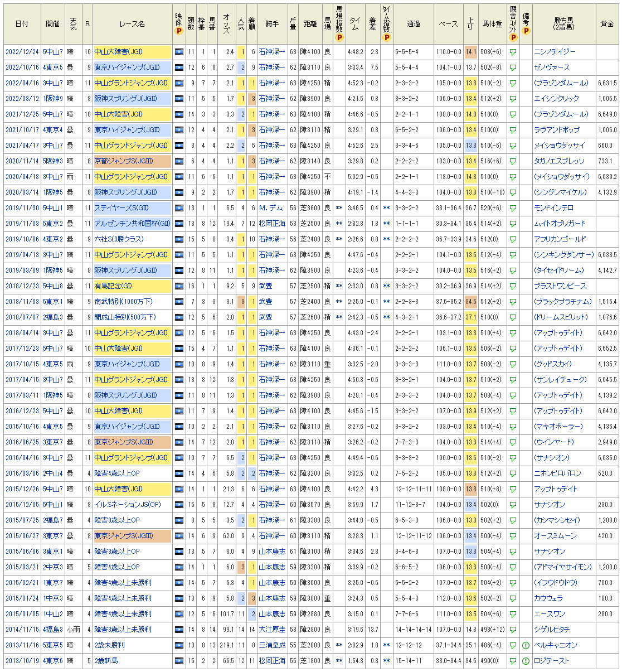This screenshot has width=622, height=672.
Task: Open the 有馬記念(GI) race link
Action: pyautogui.click(x=113, y=286)
